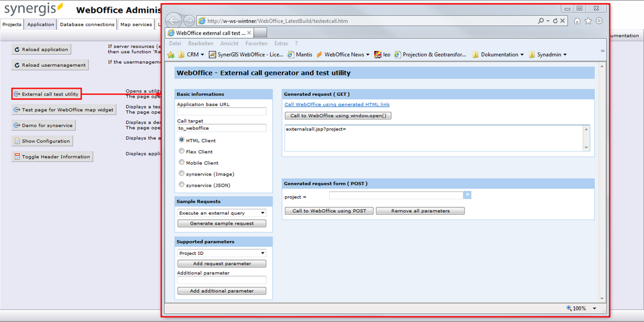The image size is (644, 322).
Task: Click External call test utility button
Action: (x=47, y=94)
